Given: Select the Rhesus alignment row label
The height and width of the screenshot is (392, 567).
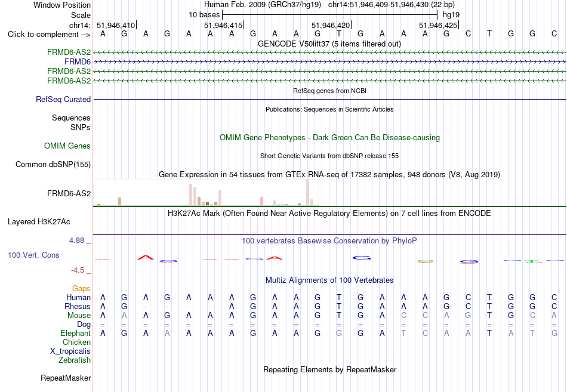Looking at the screenshot, I should (x=78, y=306).
